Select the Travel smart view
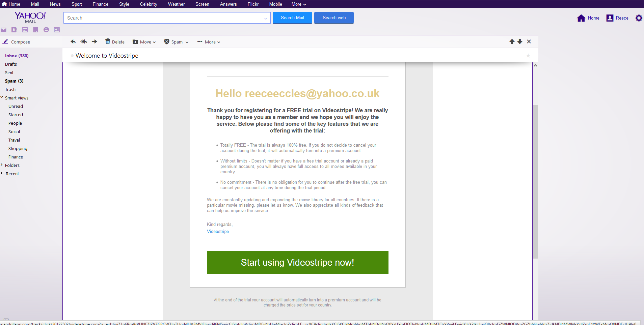Image resolution: width=644 pixels, height=325 pixels. 14,140
